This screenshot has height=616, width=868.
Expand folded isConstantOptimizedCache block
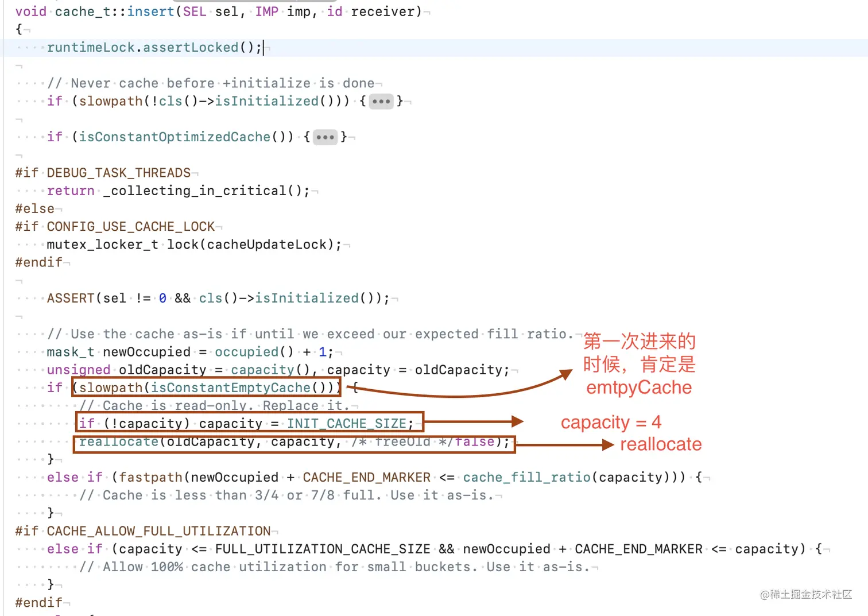point(325,137)
